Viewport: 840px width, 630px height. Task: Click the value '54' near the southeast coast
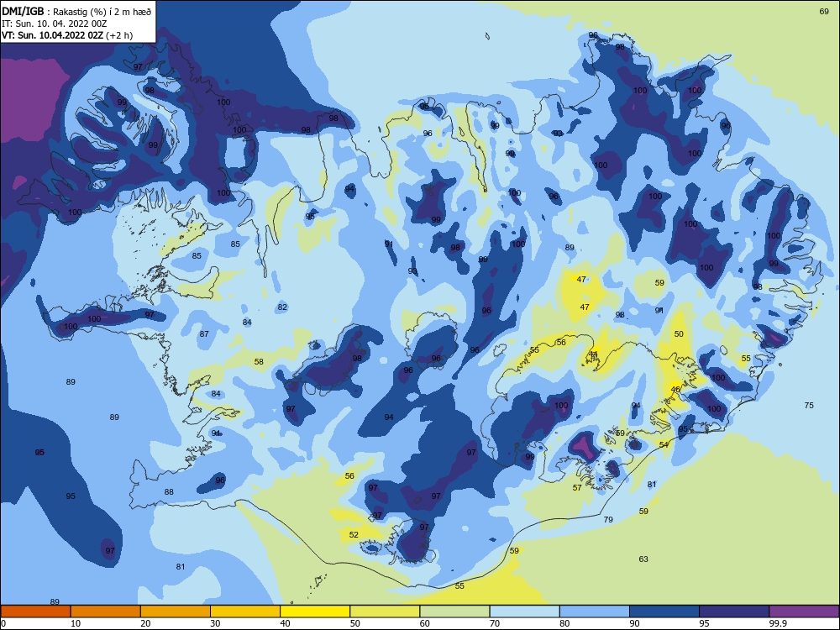coord(664,444)
